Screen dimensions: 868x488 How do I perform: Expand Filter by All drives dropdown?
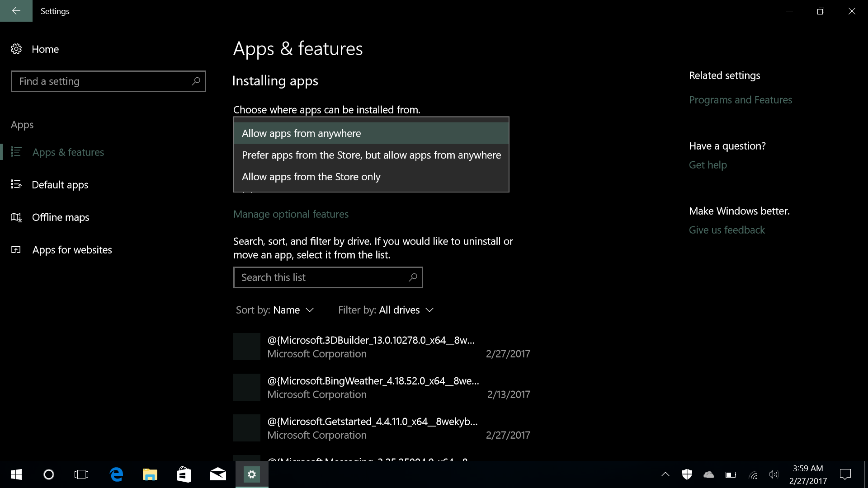[386, 310]
